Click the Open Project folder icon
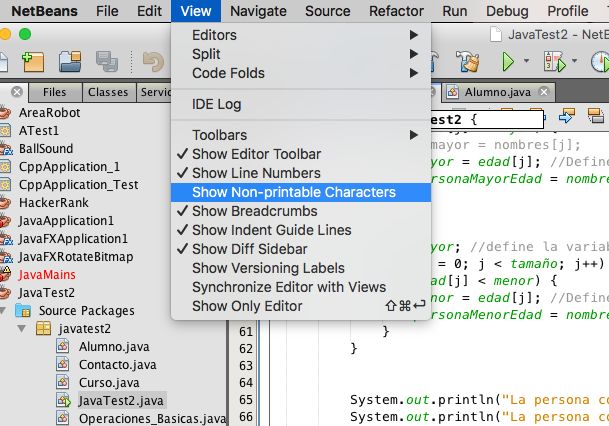The height and width of the screenshot is (426, 609). (x=70, y=62)
